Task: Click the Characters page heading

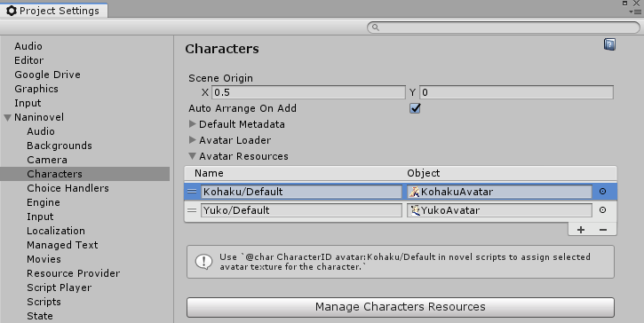Action: pyautogui.click(x=222, y=49)
